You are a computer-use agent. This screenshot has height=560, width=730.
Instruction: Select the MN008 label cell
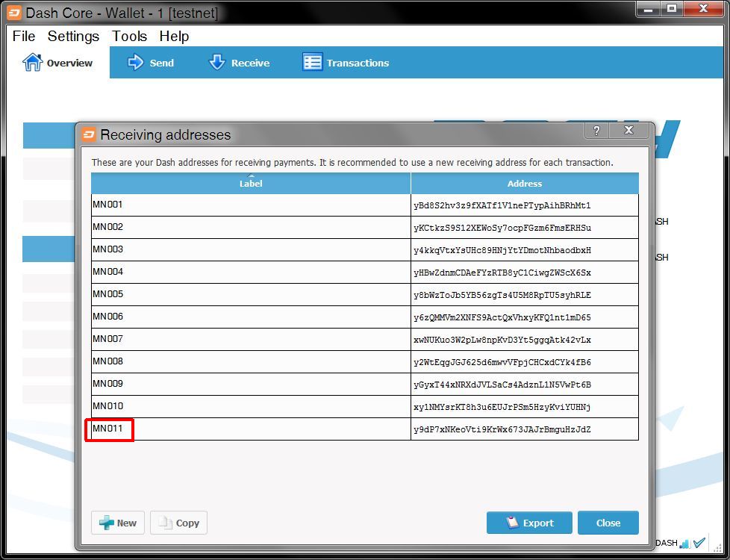pyautogui.click(x=251, y=361)
